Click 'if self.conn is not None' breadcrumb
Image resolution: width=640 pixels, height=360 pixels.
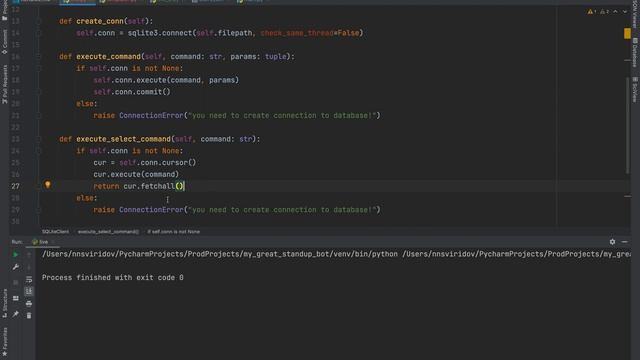click(x=174, y=231)
